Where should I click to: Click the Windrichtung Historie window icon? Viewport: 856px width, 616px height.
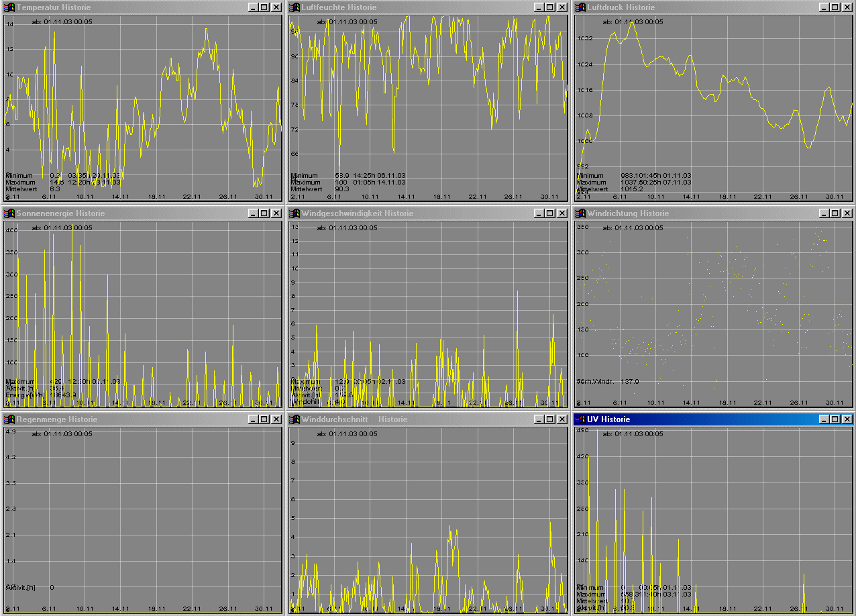[580, 213]
